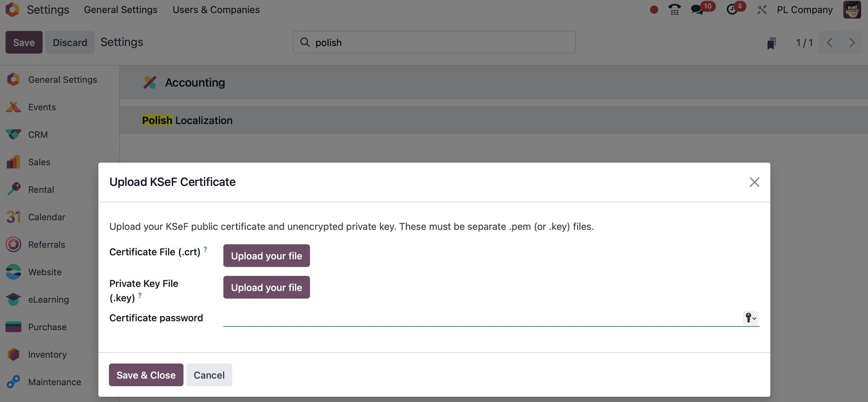Screen dimensions: 868x402
Task: Focus the Certificate password field
Action: click(x=481, y=318)
